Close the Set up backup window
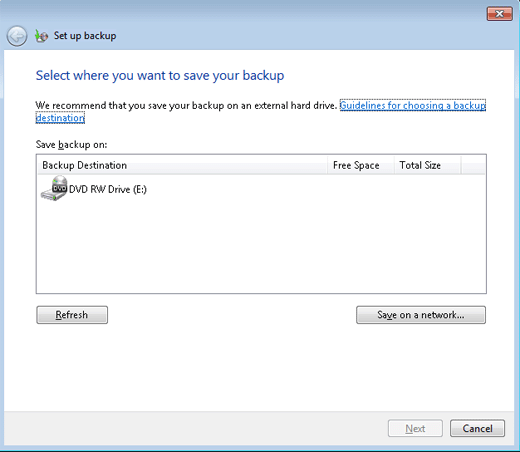Image resolution: width=520 pixels, height=452 pixels. [x=499, y=14]
